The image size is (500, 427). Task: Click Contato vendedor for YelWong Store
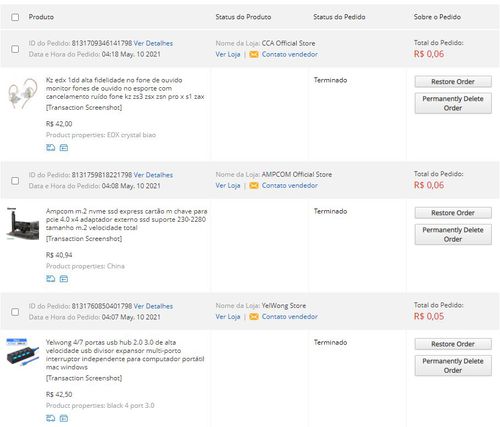pyautogui.click(x=290, y=317)
